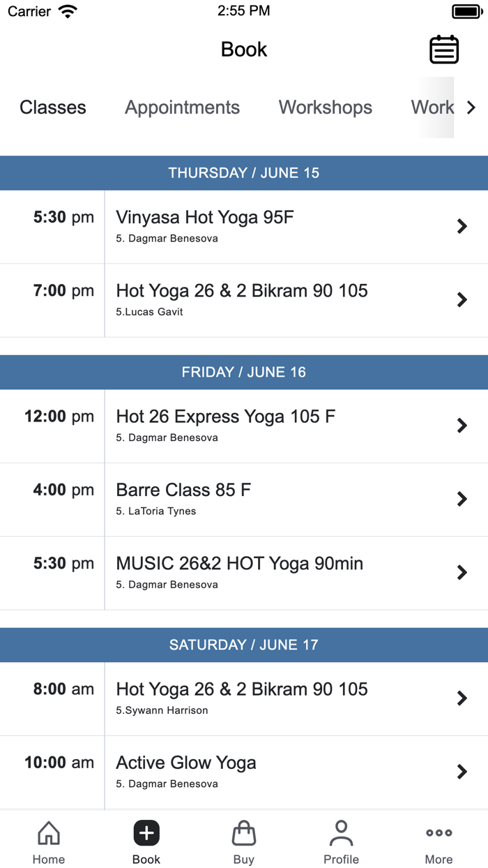Select the Classes tab
The width and height of the screenshot is (488, 868).
(53, 107)
